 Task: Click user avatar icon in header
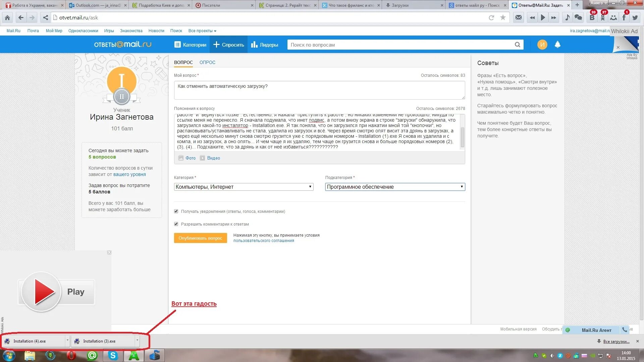(542, 45)
